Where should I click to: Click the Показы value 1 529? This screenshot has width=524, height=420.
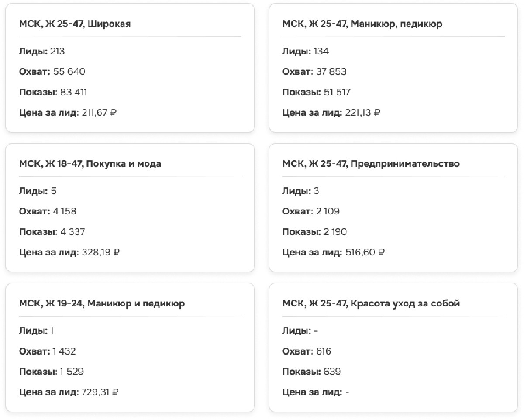tap(72, 372)
